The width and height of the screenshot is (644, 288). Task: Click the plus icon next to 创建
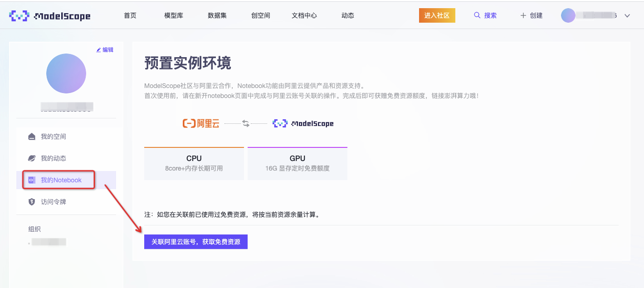click(x=522, y=15)
